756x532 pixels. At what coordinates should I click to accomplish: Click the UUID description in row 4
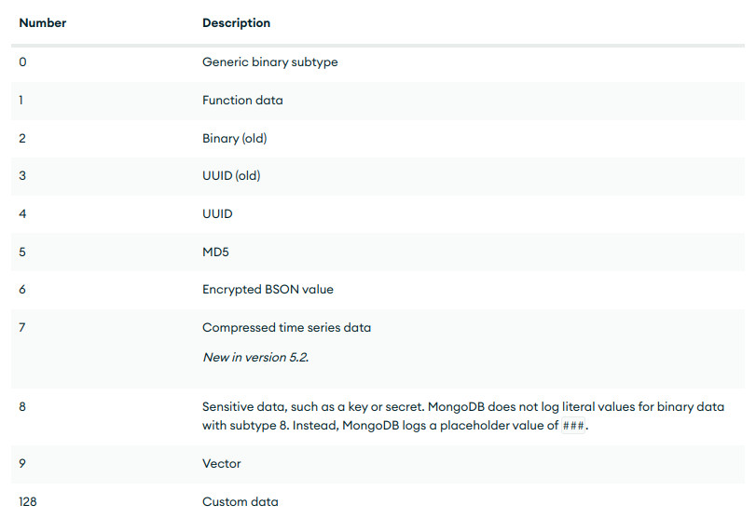(217, 214)
